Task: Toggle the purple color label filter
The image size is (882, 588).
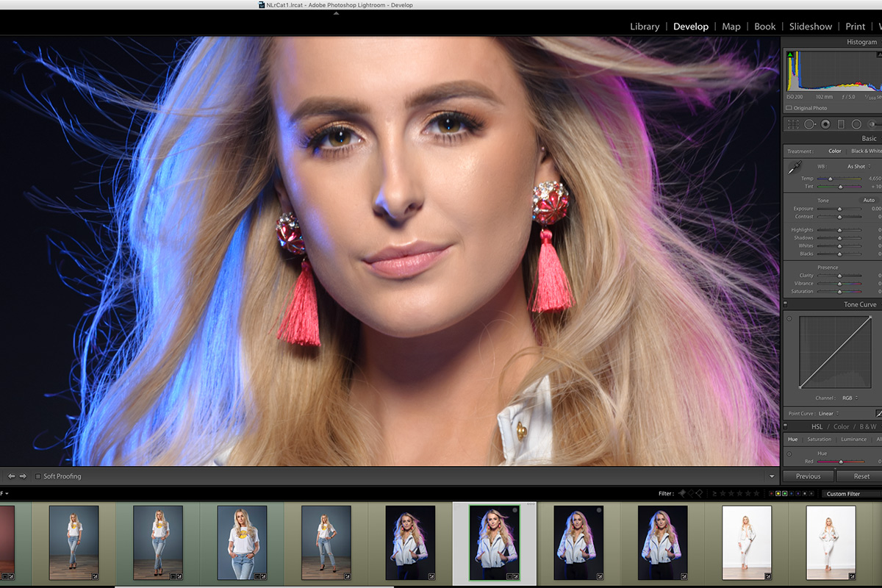Action: [797, 494]
